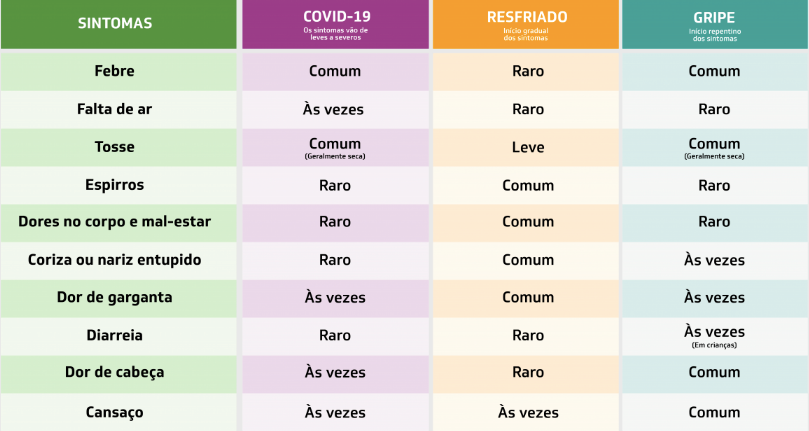The image size is (809, 431).
Task: Select the Falta de ar row label
Action: point(115,109)
